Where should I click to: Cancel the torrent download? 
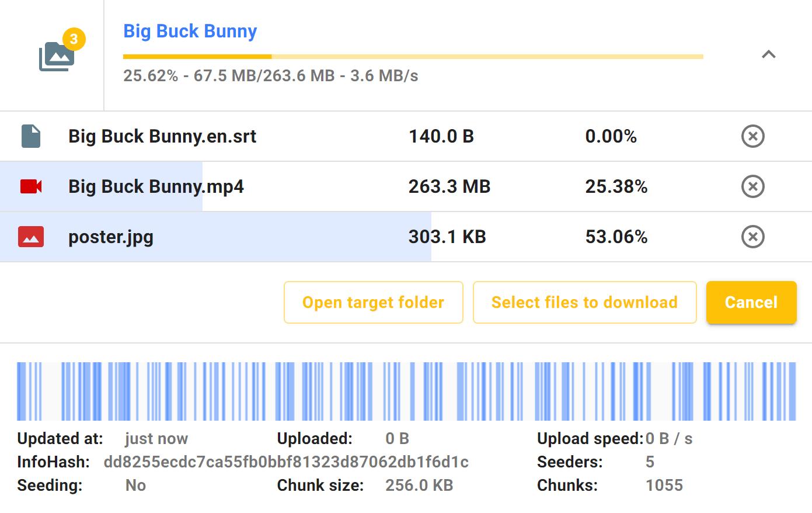751,302
